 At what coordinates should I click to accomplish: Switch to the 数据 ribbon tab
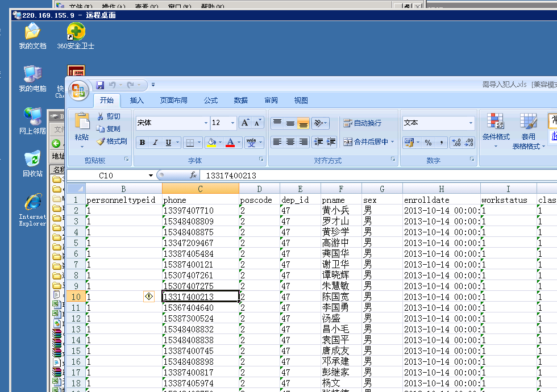point(241,101)
